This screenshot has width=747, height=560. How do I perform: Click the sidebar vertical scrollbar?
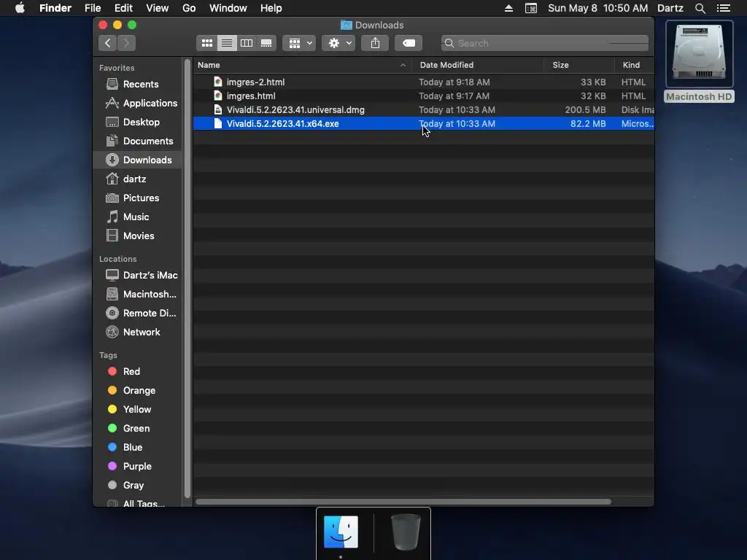pos(187,279)
